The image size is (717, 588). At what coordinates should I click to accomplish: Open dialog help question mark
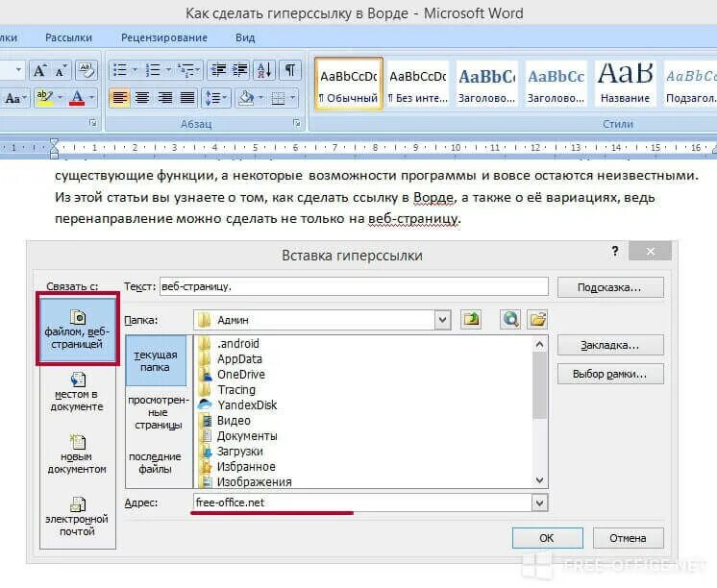pyautogui.click(x=615, y=251)
